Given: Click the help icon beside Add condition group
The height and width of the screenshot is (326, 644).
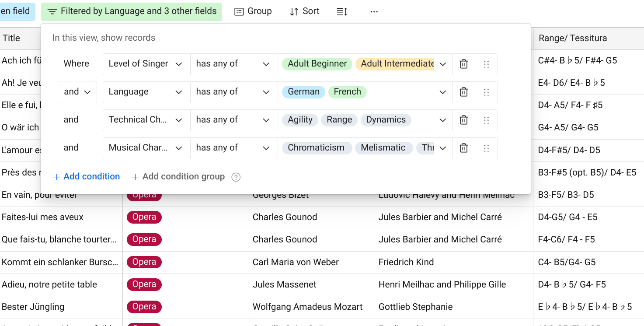Looking at the screenshot, I should click(236, 177).
